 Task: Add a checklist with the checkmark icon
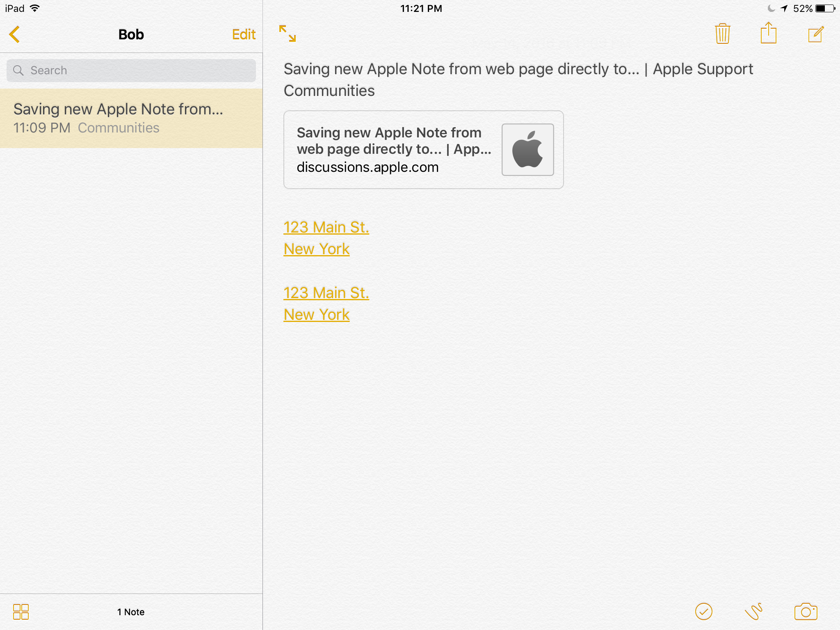703,612
